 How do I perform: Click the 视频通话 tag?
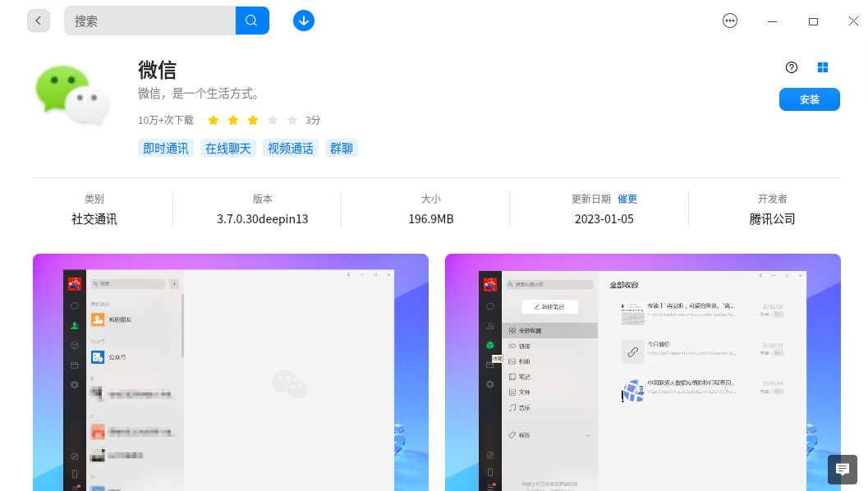(x=290, y=148)
